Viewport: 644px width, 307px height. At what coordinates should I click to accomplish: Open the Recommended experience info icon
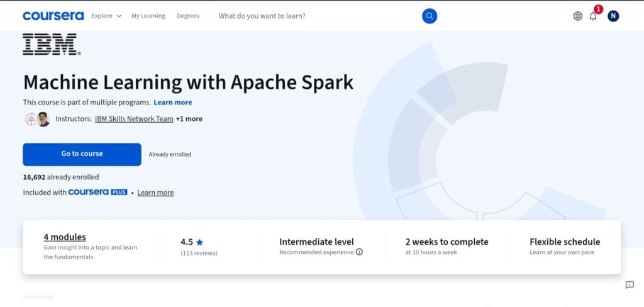(359, 252)
